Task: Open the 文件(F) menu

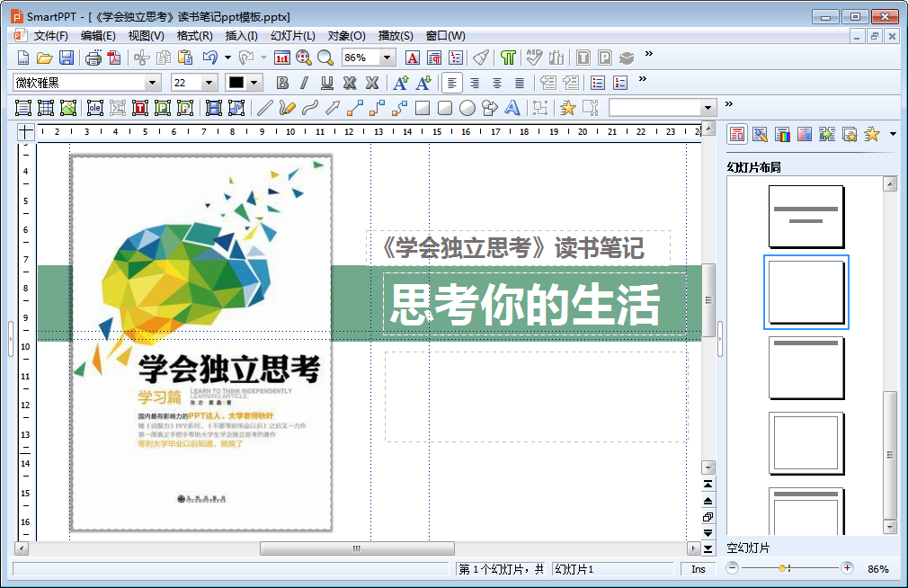Action: (x=51, y=36)
